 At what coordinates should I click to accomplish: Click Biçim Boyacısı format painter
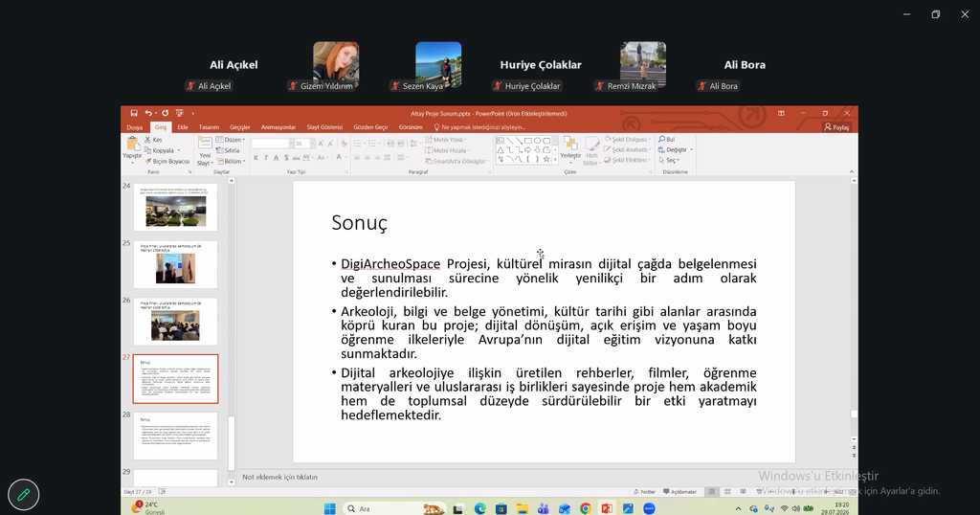[167, 161]
